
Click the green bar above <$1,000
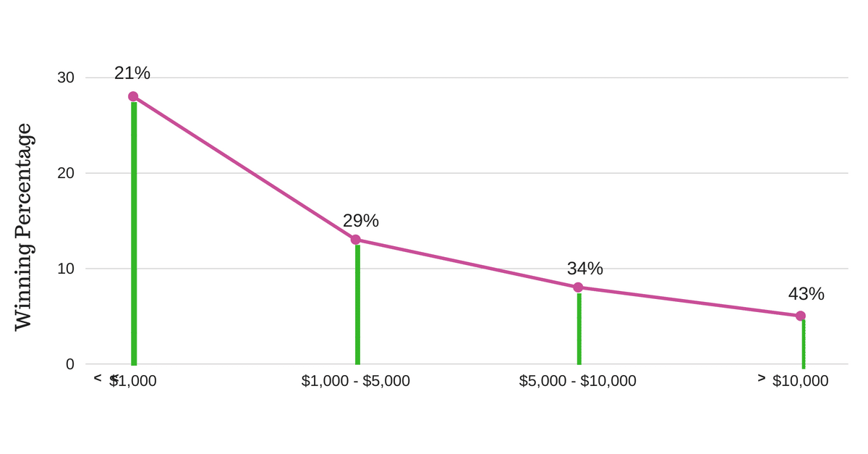point(134,232)
